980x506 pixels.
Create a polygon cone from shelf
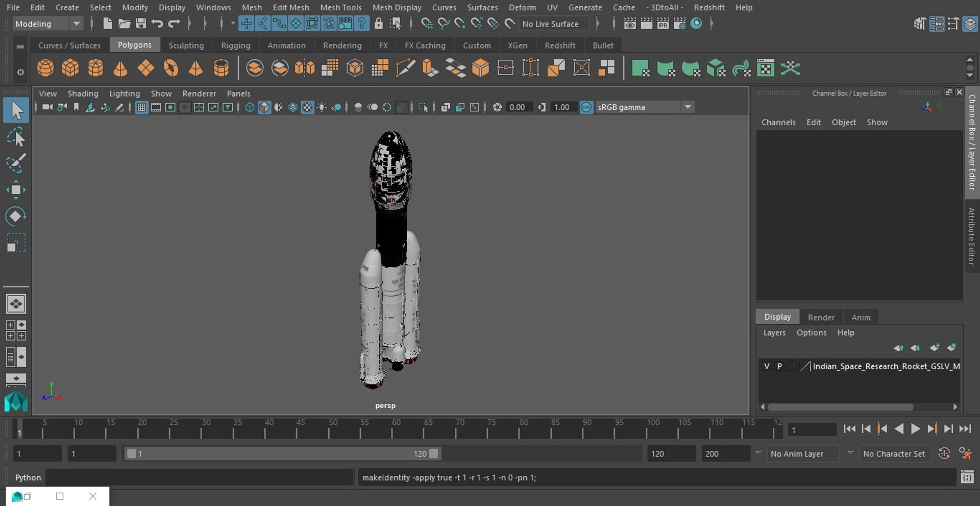coord(120,68)
